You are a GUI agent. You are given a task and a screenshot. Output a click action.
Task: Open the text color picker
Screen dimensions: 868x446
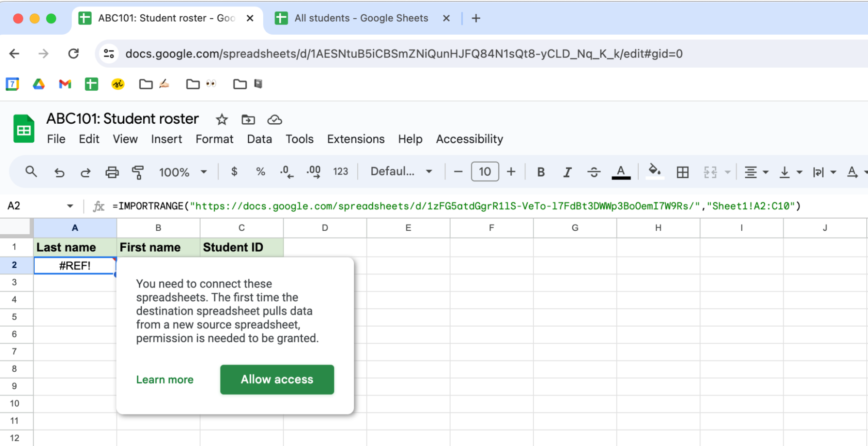pyautogui.click(x=621, y=172)
